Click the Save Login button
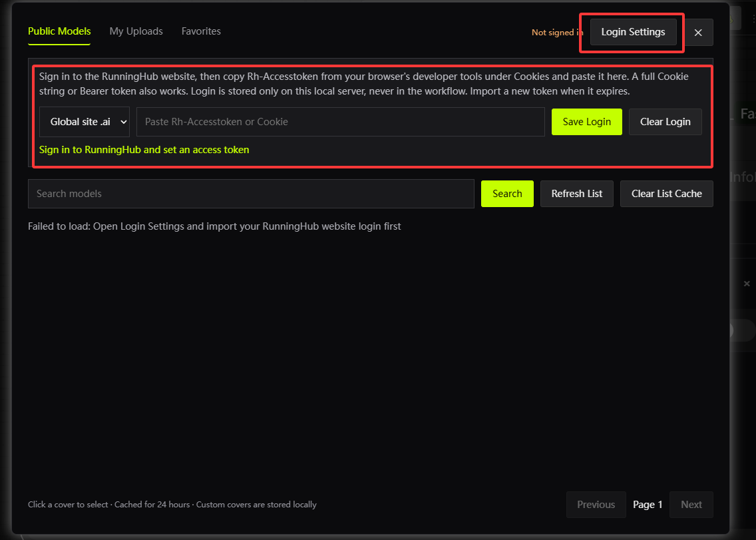 pyautogui.click(x=587, y=122)
